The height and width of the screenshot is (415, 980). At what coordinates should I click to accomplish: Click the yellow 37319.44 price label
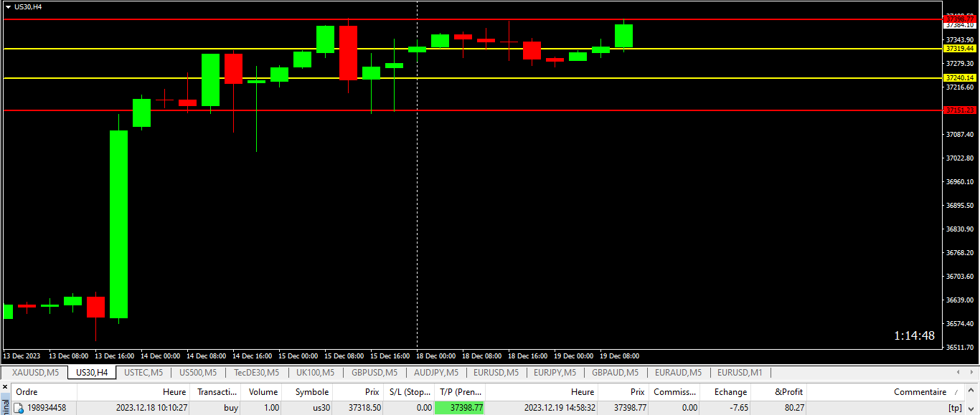pos(960,49)
